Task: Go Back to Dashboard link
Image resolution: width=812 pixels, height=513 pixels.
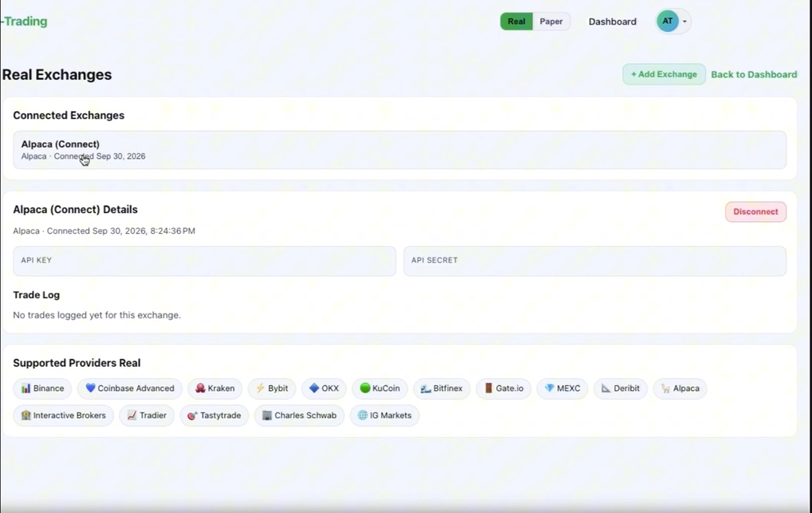Action: [x=754, y=75]
